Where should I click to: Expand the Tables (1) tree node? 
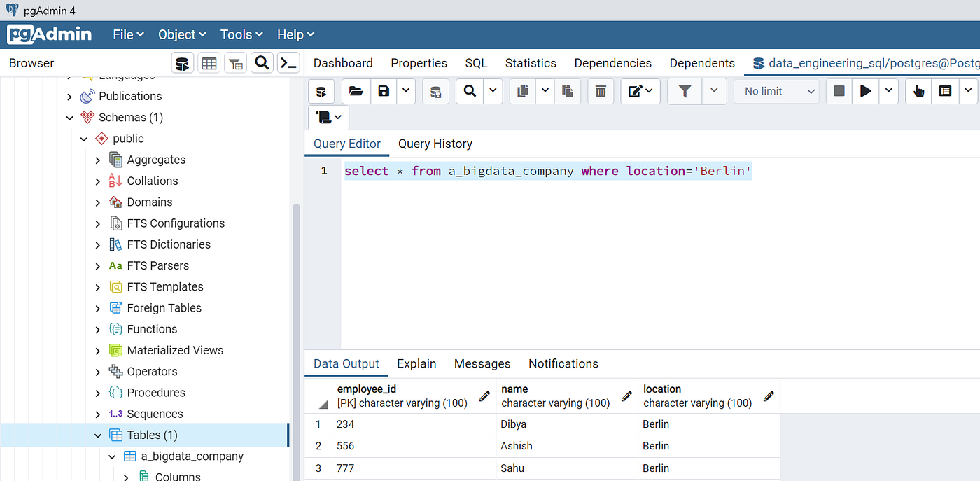(98, 435)
